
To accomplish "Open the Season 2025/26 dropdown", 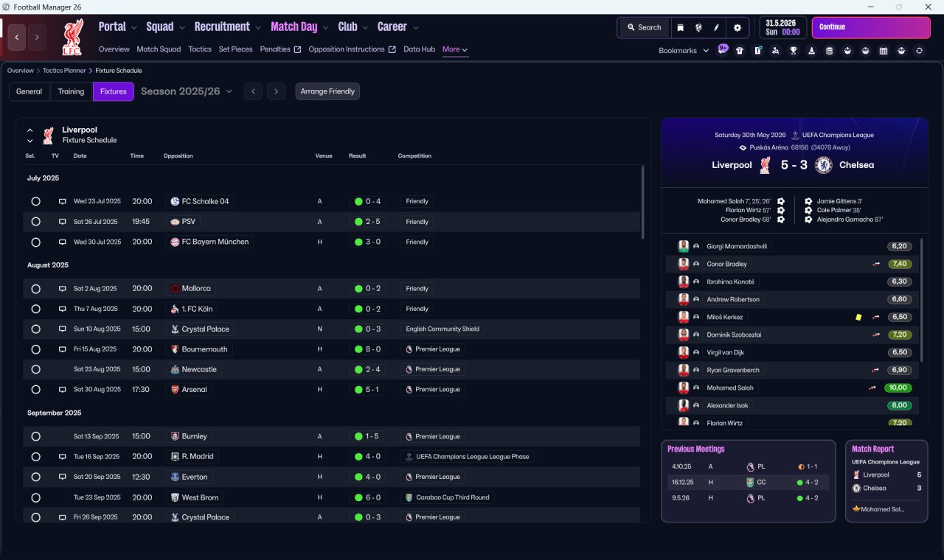I will pos(187,91).
